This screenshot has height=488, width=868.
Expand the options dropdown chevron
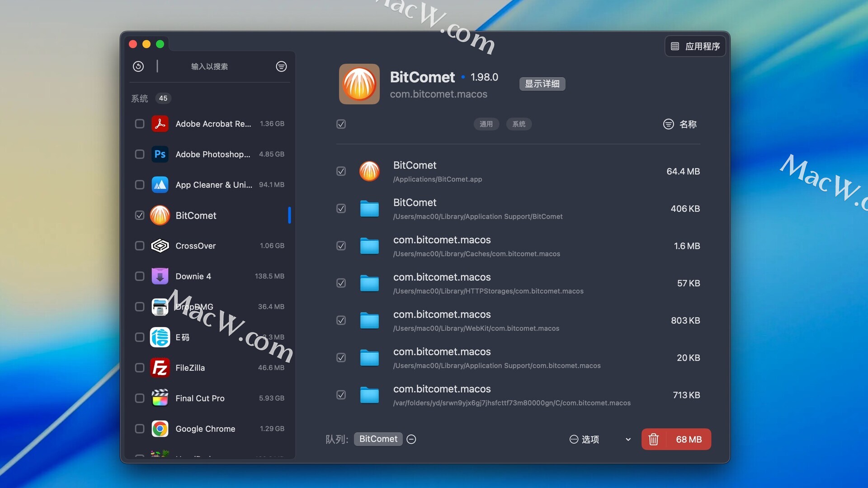tap(628, 439)
